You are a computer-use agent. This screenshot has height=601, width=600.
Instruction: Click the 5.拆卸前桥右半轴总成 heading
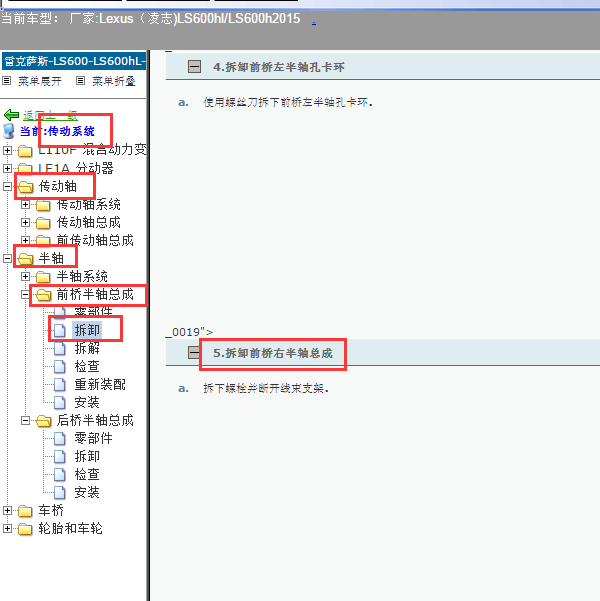tap(273, 353)
